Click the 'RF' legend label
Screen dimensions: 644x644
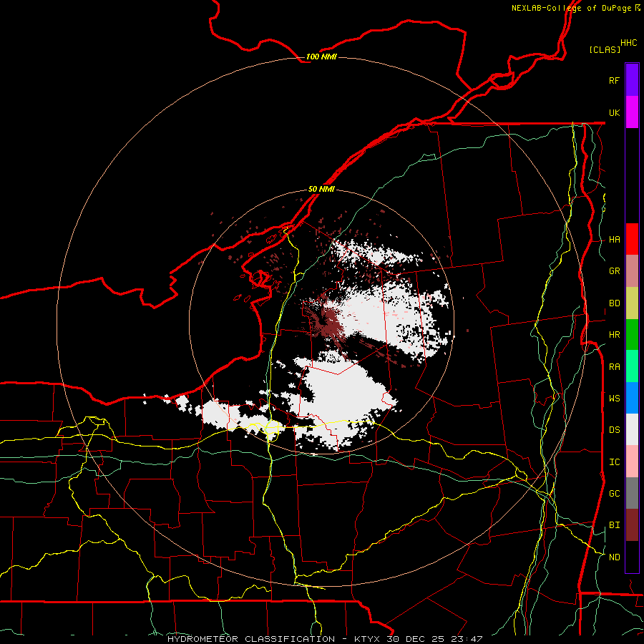(x=614, y=80)
